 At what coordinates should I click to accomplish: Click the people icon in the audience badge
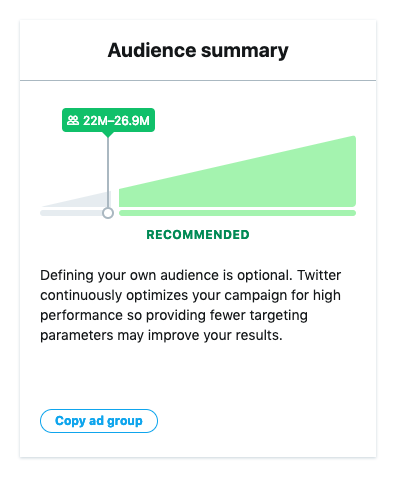click(x=73, y=120)
